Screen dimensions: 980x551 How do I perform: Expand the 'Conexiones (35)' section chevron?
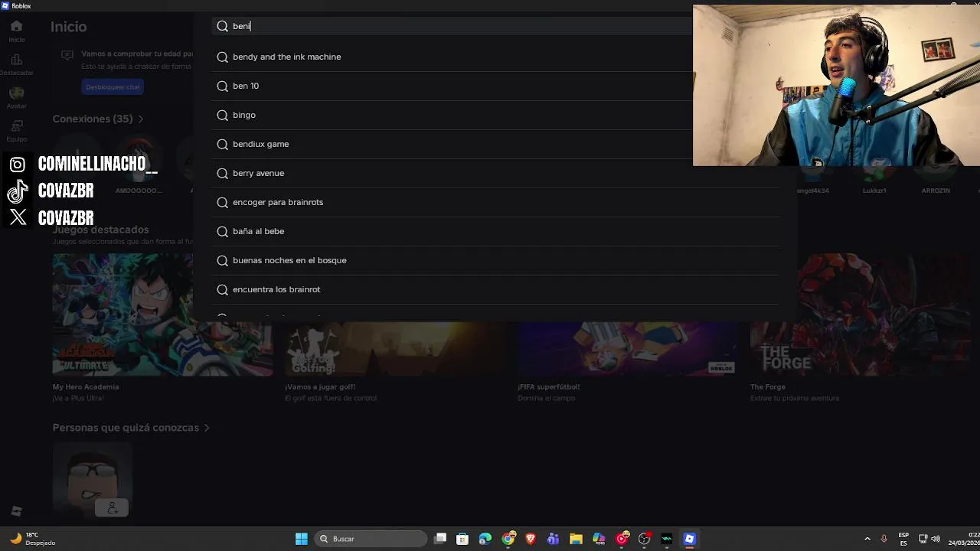pos(141,119)
